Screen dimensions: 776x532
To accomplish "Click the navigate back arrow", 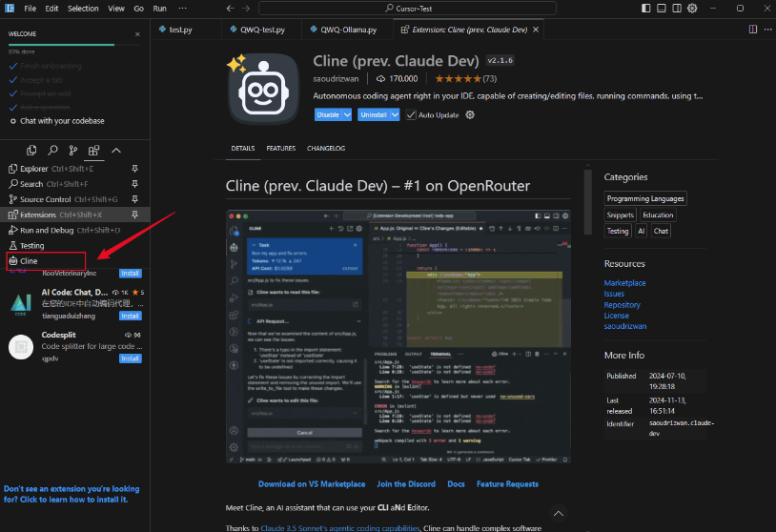I will coord(232,9).
